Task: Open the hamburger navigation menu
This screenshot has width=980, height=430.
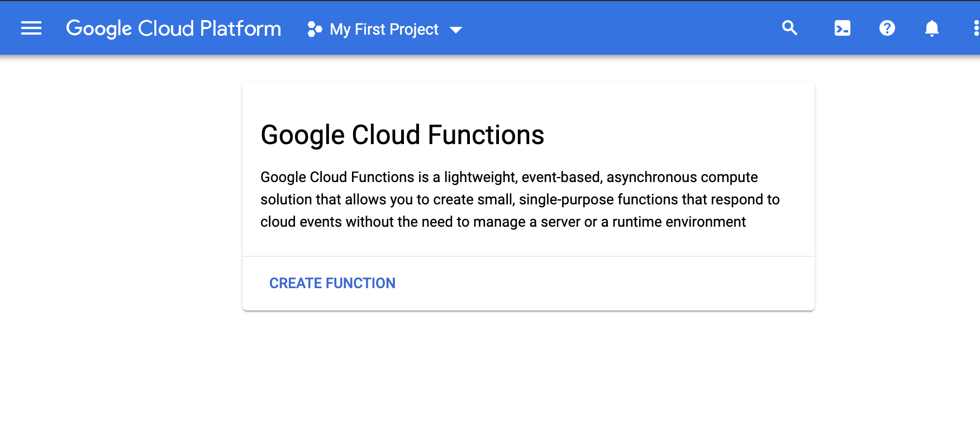Action: coord(31,28)
